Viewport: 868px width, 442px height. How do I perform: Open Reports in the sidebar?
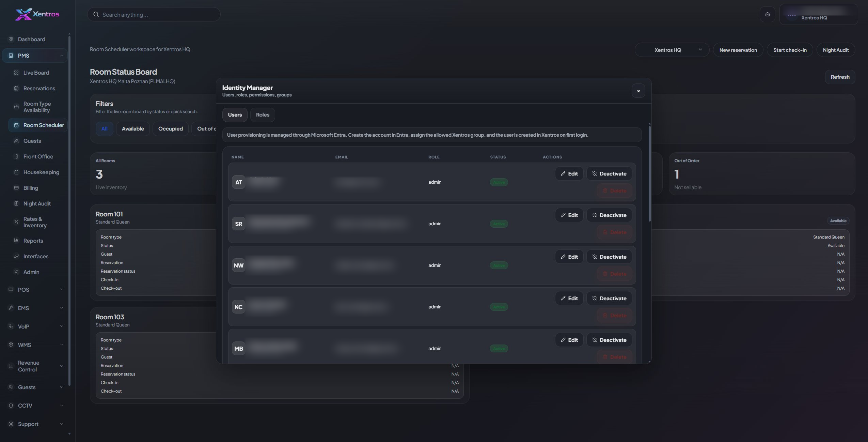tap(38, 241)
